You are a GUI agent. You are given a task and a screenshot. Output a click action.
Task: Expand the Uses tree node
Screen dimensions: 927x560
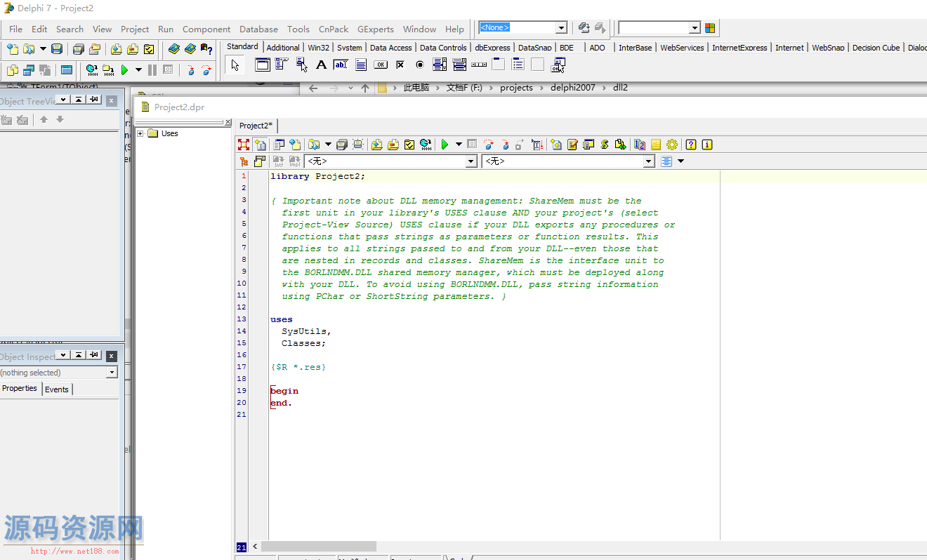pos(140,133)
